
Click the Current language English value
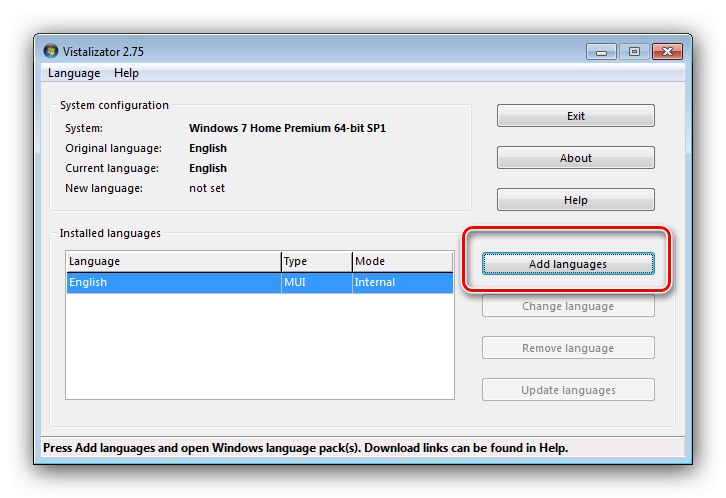point(208,168)
